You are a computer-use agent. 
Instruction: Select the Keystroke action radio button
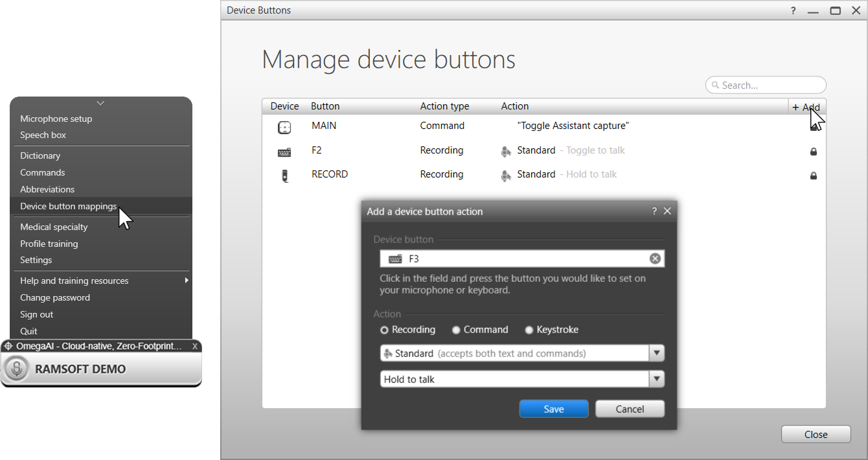click(x=529, y=330)
